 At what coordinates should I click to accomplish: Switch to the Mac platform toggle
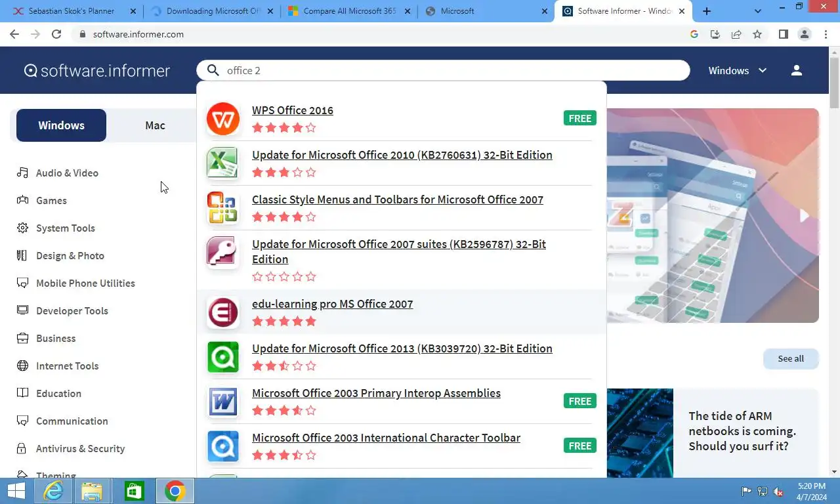tap(155, 125)
